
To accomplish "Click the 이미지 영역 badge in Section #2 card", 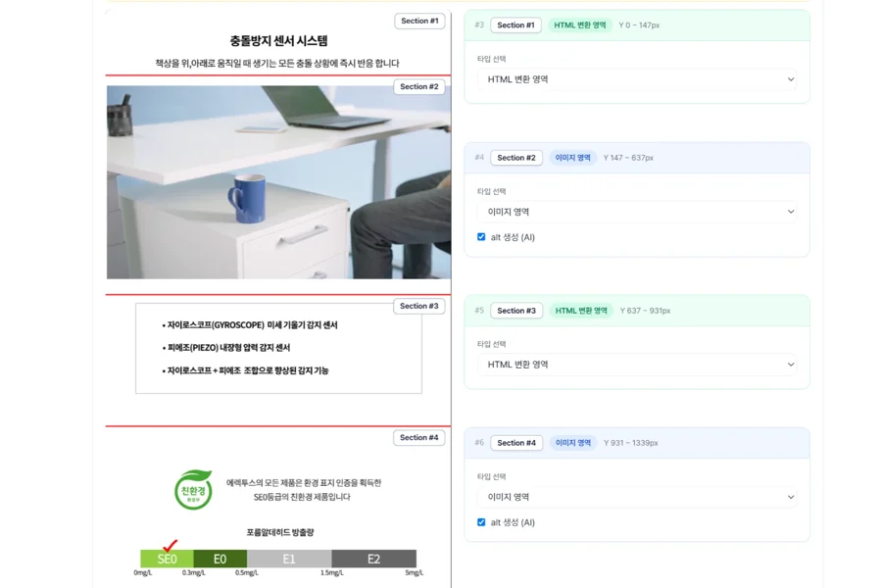I will point(572,158).
